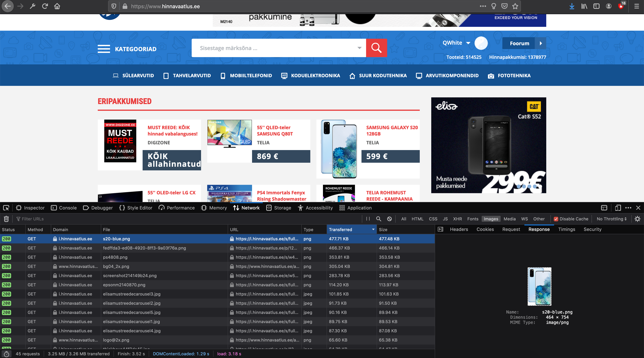Toggle the All request filter
Image resolution: width=644 pixels, height=358 pixels.
pos(403,219)
